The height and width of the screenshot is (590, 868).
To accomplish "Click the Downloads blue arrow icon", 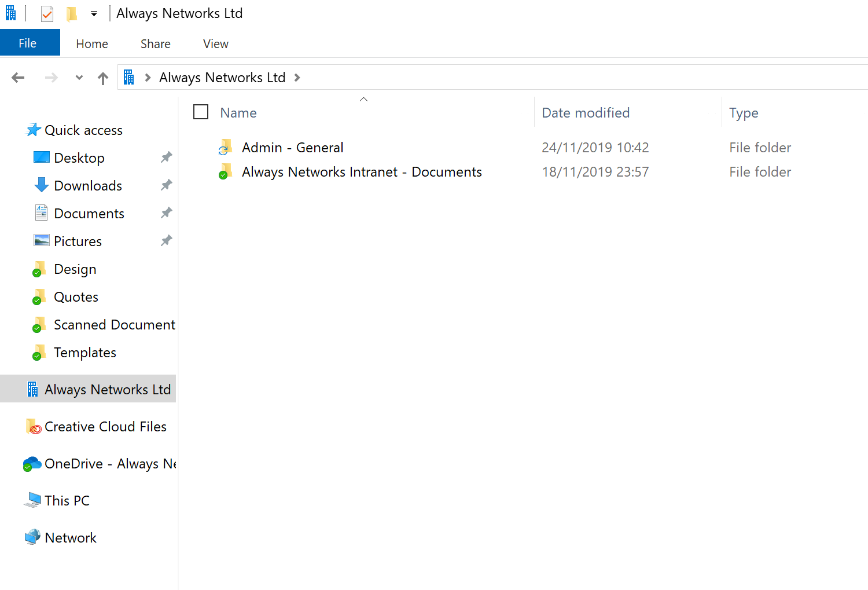I will coord(42,185).
